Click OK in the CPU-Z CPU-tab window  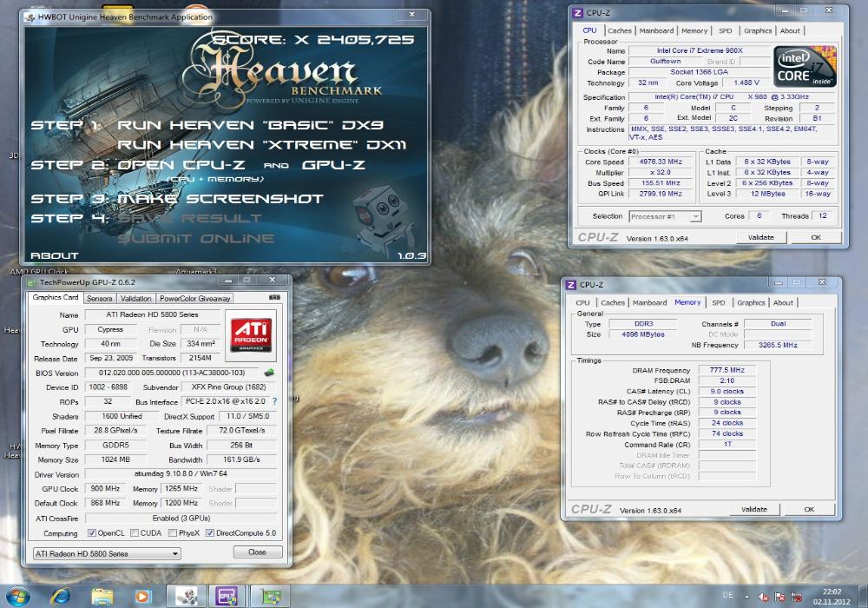coord(815,237)
